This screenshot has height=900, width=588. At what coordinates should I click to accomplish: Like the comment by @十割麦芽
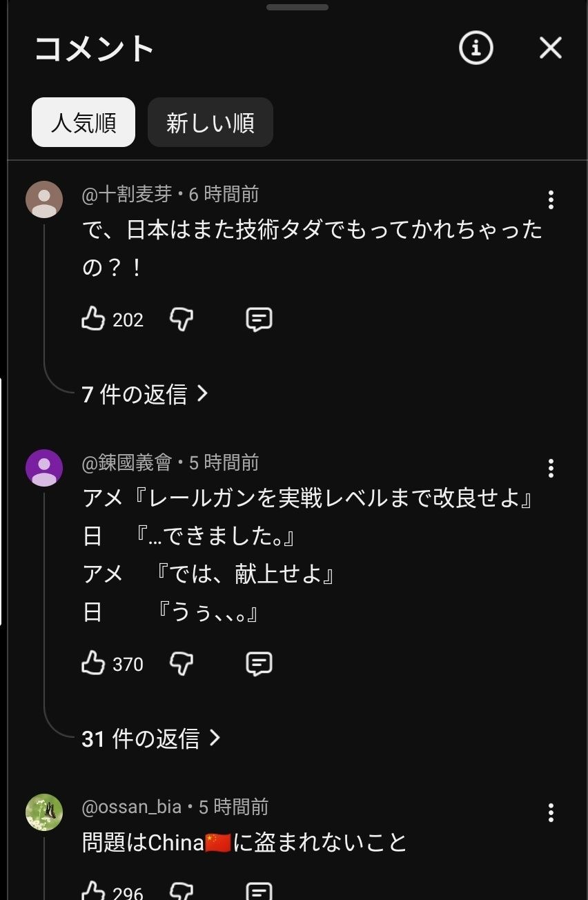click(x=93, y=319)
